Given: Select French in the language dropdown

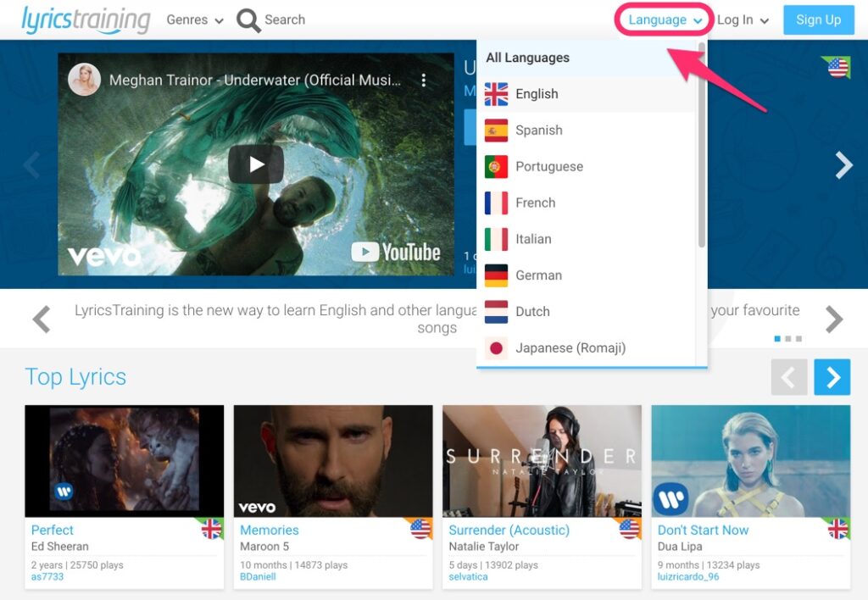Looking at the screenshot, I should [535, 203].
